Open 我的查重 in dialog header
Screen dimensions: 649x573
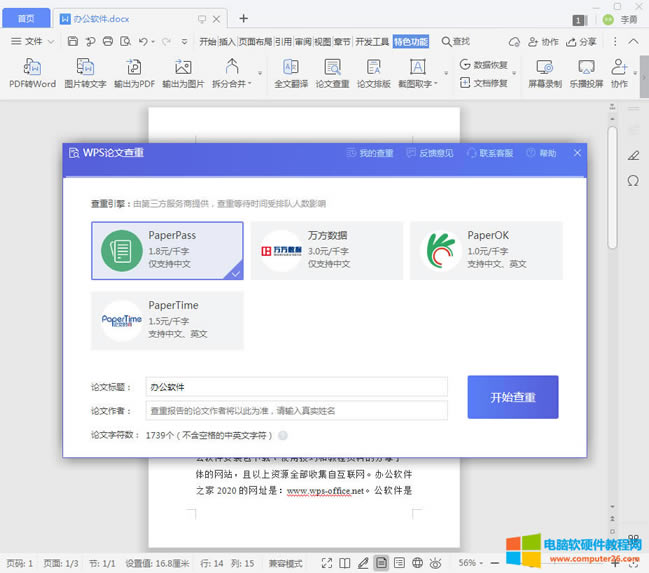(x=370, y=153)
